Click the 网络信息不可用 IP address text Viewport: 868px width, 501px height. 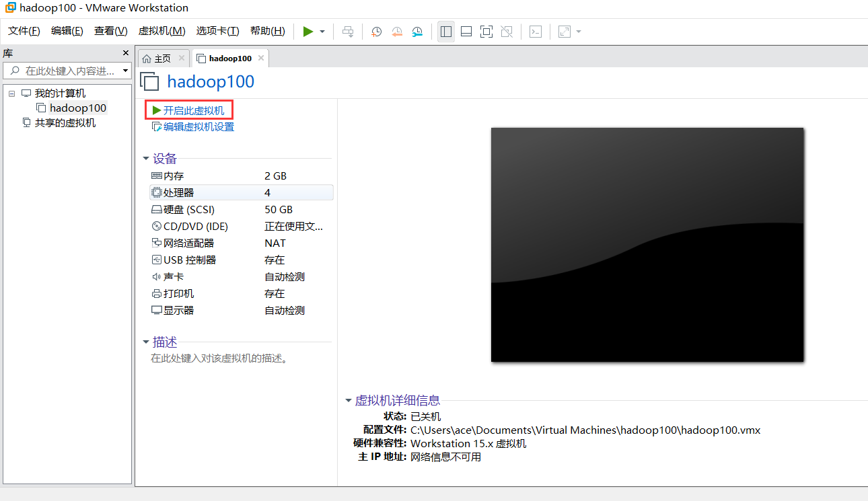445,457
